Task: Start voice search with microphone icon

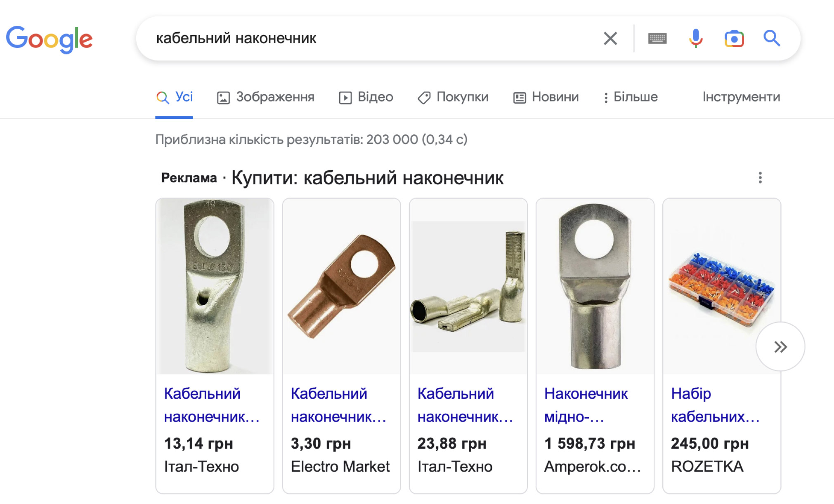Action: coord(696,38)
